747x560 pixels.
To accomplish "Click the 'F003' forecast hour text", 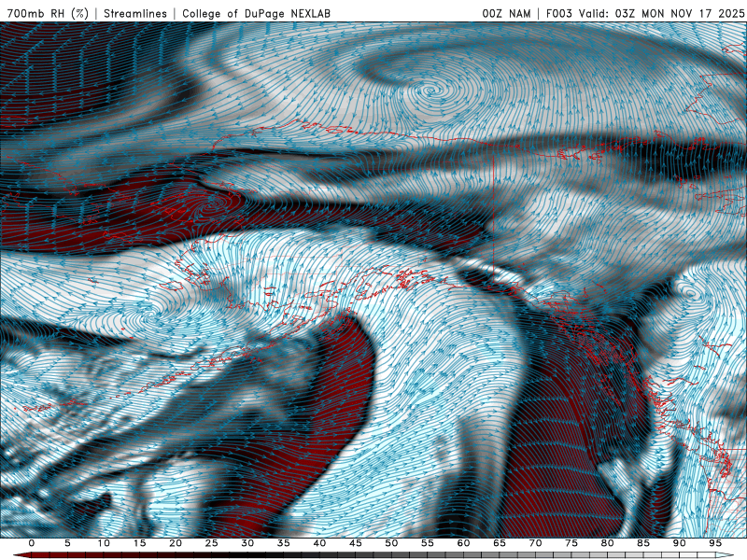I will point(558,13).
